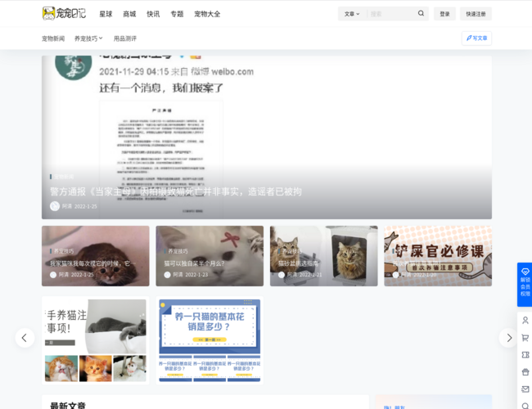Open the shopping cart sidebar icon
The width and height of the screenshot is (532, 409).
click(x=525, y=338)
